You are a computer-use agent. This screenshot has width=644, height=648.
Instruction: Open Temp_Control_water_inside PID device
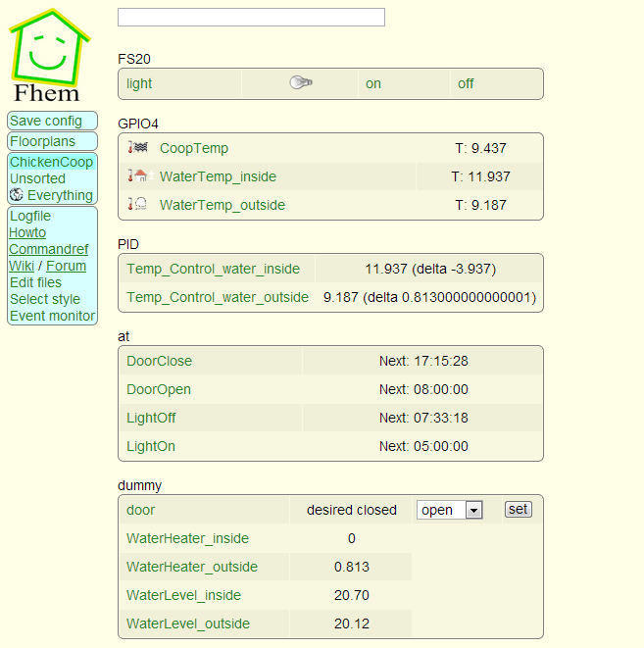(x=213, y=269)
